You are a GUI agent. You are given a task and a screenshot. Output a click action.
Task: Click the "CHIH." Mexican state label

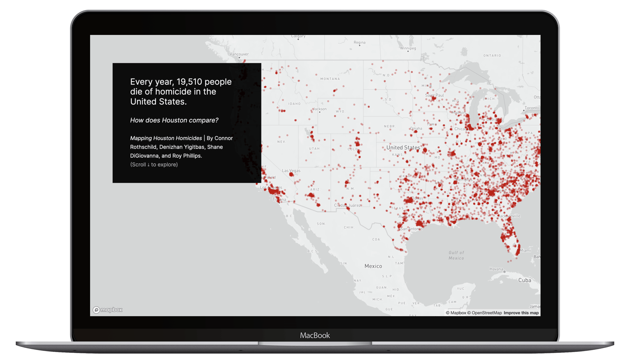pos(349,227)
